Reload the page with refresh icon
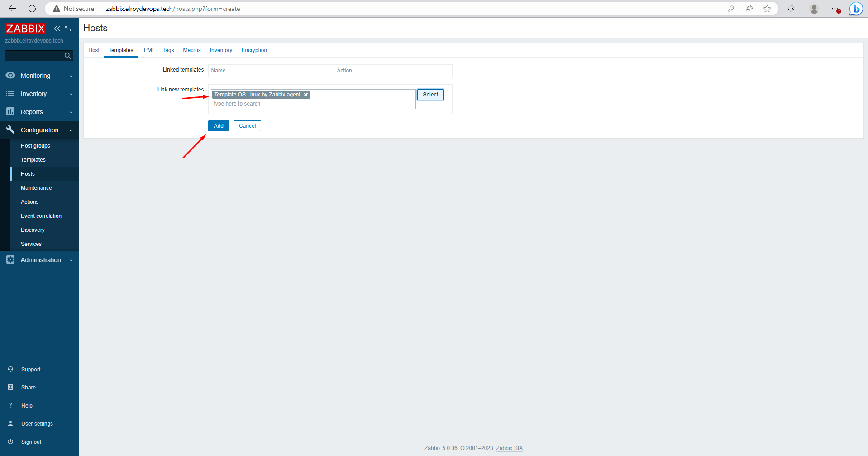Viewport: 868px width, 456px height. 32,9
